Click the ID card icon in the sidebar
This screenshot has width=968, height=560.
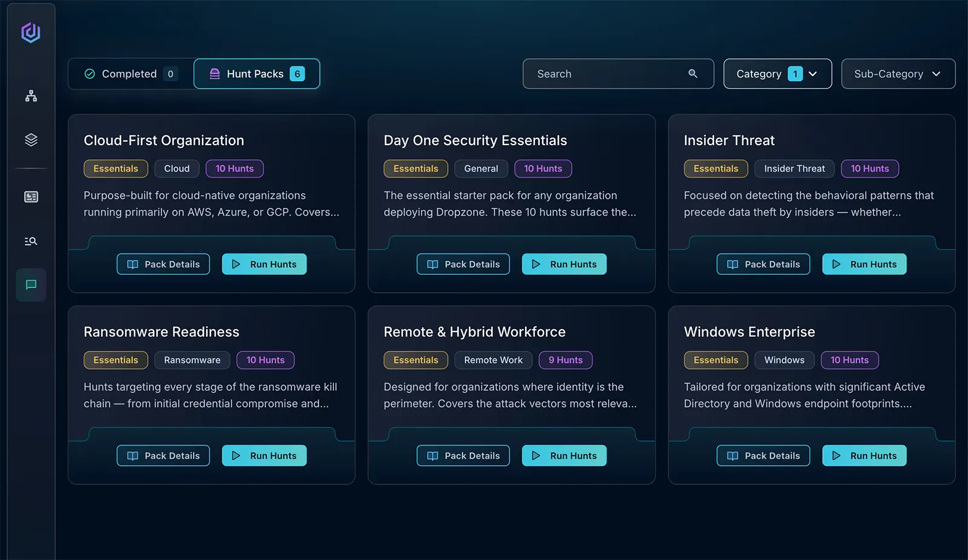pyautogui.click(x=31, y=197)
